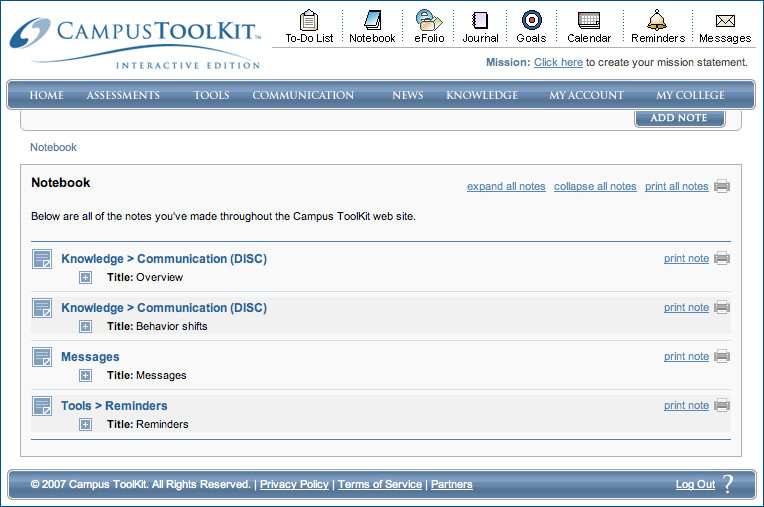Viewport: 764px width, 507px height.
Task: Click the printer icon for Behavior shifts note
Action: click(x=722, y=307)
